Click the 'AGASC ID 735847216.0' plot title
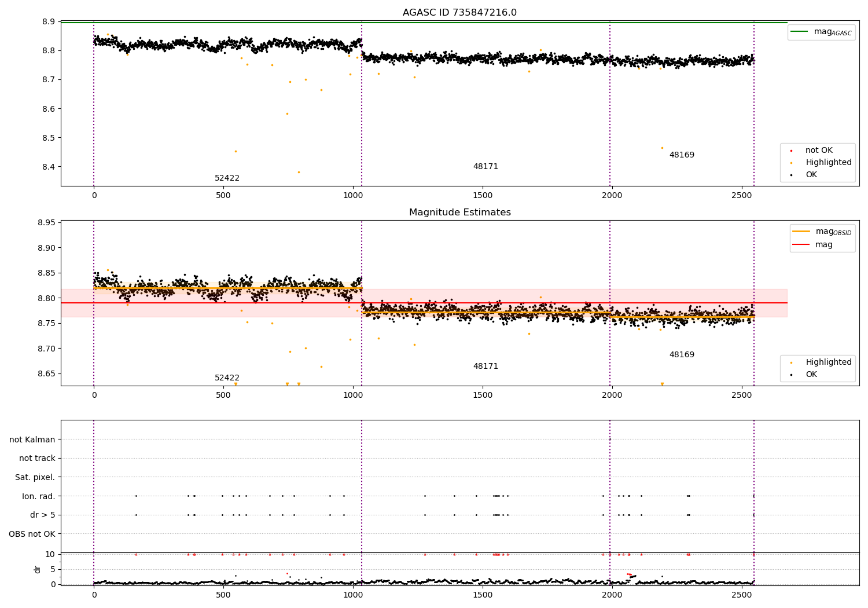Viewport: 868px width, 608px height. [459, 13]
